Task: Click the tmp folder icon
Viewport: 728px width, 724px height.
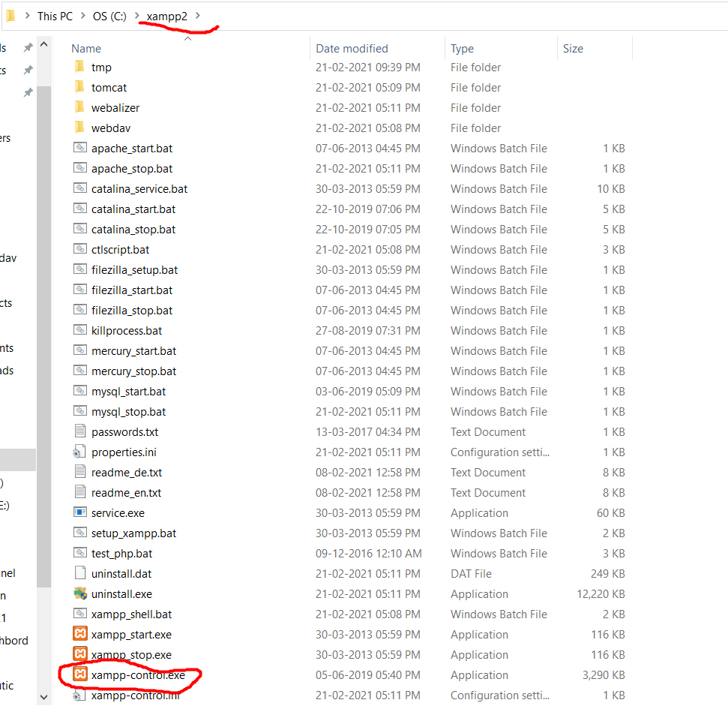Action: coord(80,67)
